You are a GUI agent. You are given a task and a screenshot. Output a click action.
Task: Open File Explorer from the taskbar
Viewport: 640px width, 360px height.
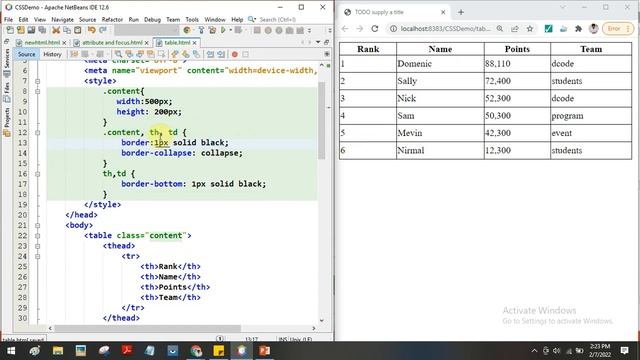tap(58, 351)
